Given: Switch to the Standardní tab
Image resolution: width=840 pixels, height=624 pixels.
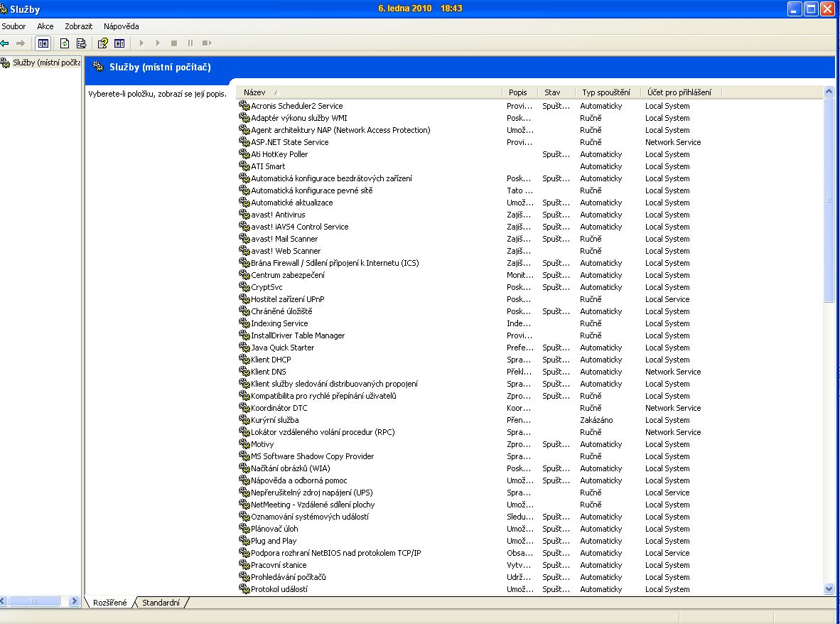Looking at the screenshot, I should [x=161, y=603].
